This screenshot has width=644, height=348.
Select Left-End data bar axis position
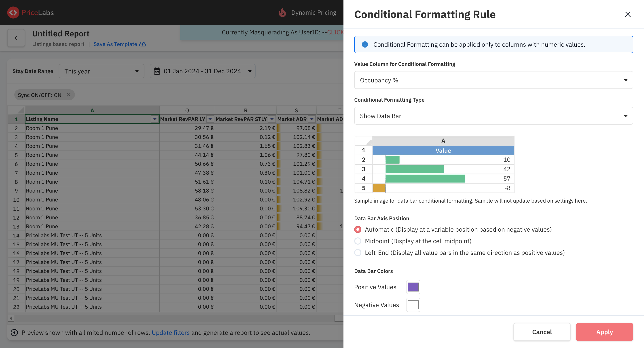click(x=358, y=253)
